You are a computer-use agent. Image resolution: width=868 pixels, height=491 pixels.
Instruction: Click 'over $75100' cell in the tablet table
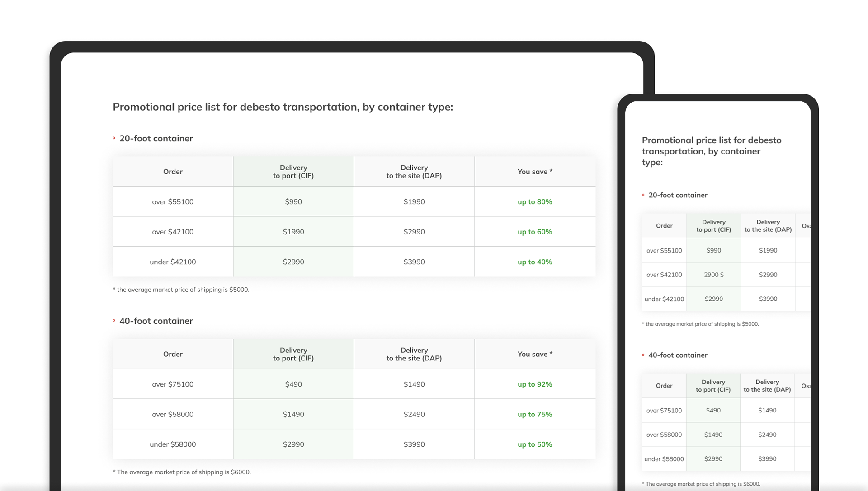173,384
